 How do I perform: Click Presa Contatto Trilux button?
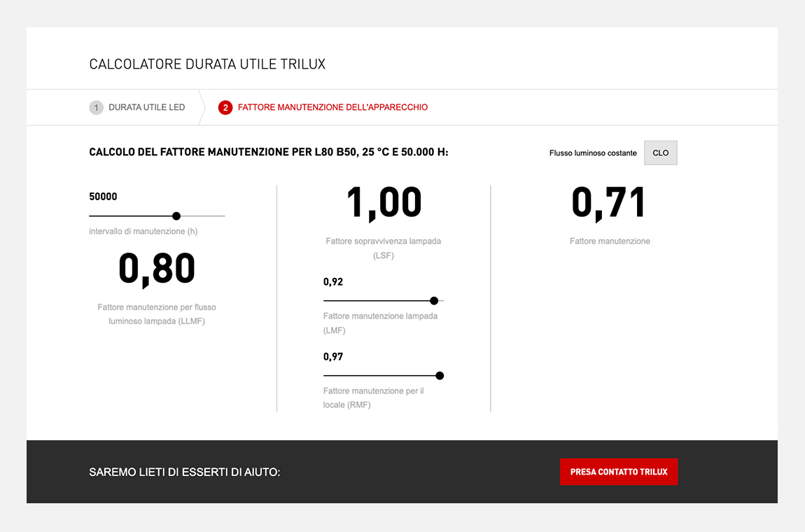coord(619,471)
